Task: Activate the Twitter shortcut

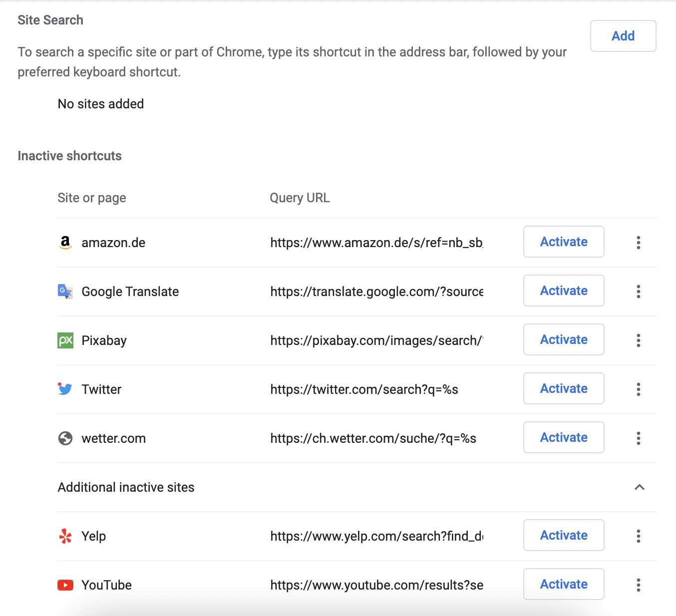Action: pos(564,388)
